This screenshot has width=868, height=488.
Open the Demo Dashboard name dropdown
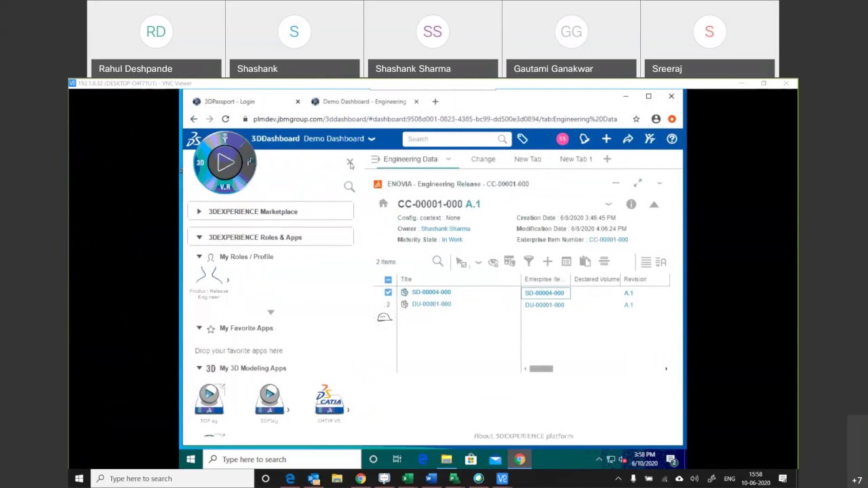coord(372,139)
